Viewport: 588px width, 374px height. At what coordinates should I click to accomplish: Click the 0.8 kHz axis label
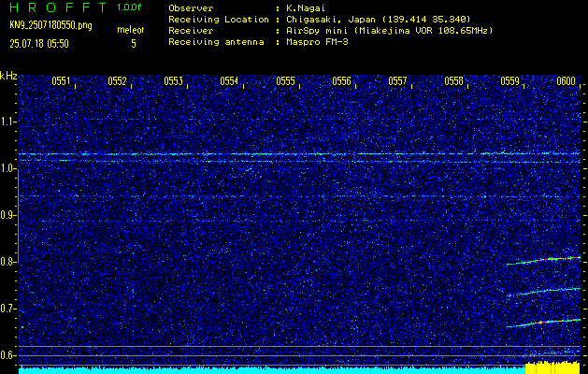(8, 262)
